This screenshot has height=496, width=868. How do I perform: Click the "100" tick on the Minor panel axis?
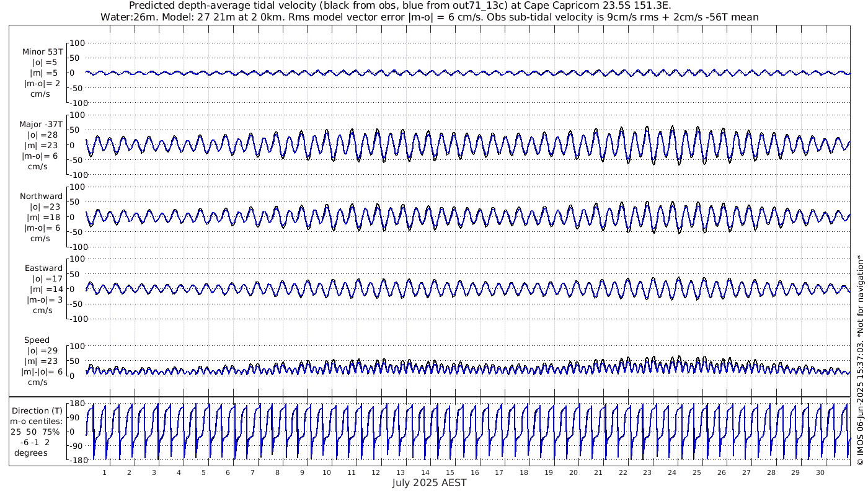pyautogui.click(x=76, y=43)
